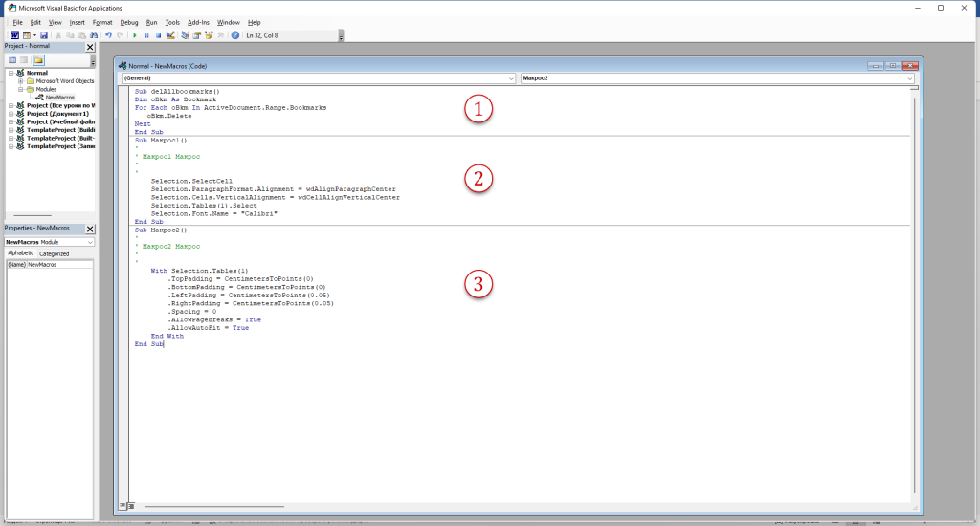The height and width of the screenshot is (526, 980).
Task: Click the (Name) property value field
Action: click(59, 264)
